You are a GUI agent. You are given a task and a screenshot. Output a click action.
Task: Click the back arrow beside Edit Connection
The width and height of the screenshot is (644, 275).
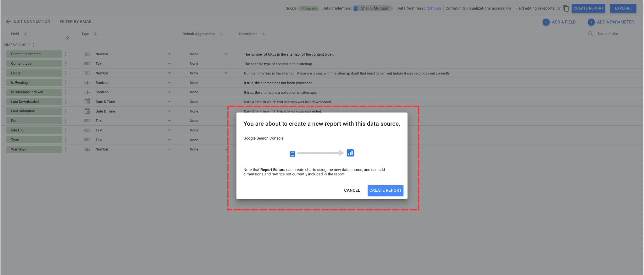(8, 22)
